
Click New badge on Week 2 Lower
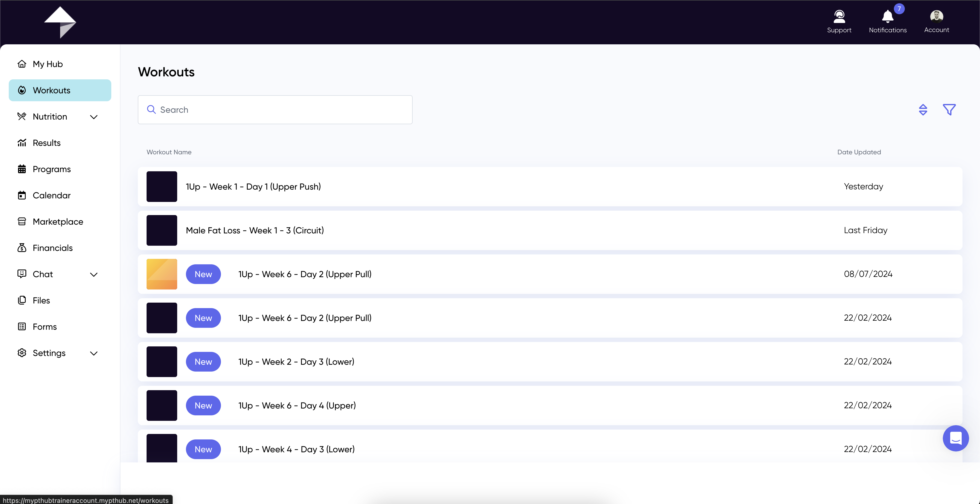(203, 362)
